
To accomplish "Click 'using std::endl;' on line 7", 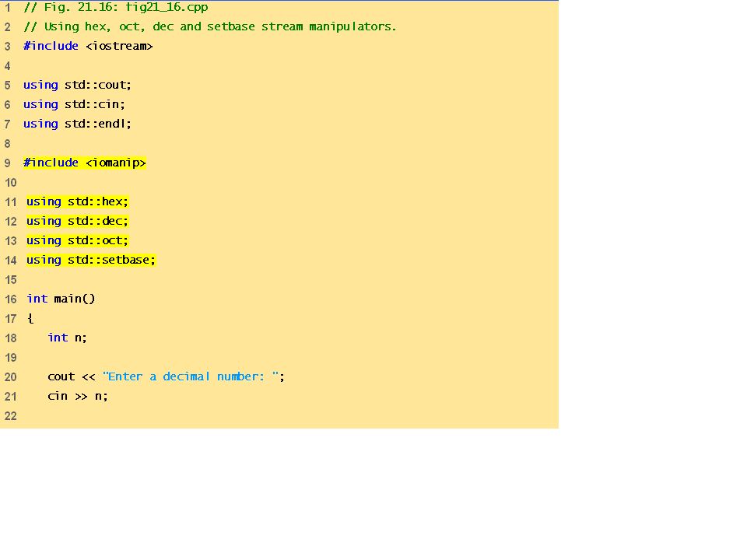I will 77,124.
